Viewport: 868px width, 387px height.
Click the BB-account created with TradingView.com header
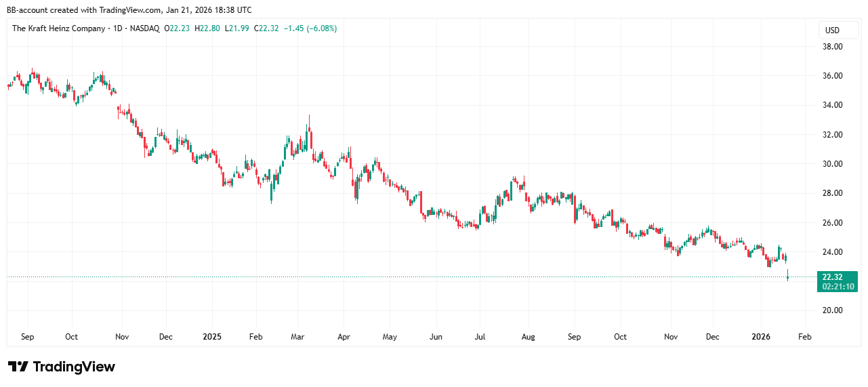(x=129, y=10)
